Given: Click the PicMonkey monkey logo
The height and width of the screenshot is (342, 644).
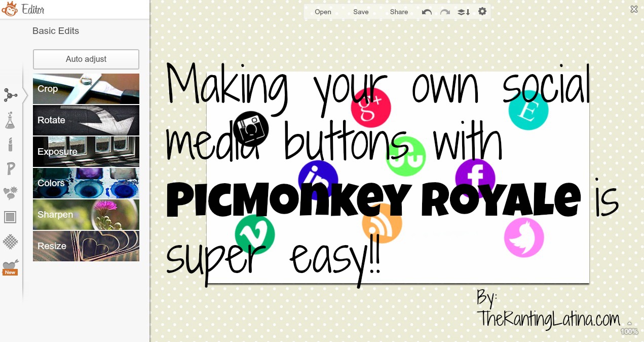Looking at the screenshot, I should coord(9,9).
